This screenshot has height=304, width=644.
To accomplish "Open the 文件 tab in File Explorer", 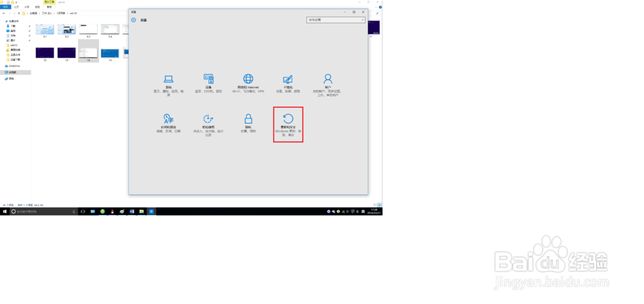I will [x=6, y=7].
